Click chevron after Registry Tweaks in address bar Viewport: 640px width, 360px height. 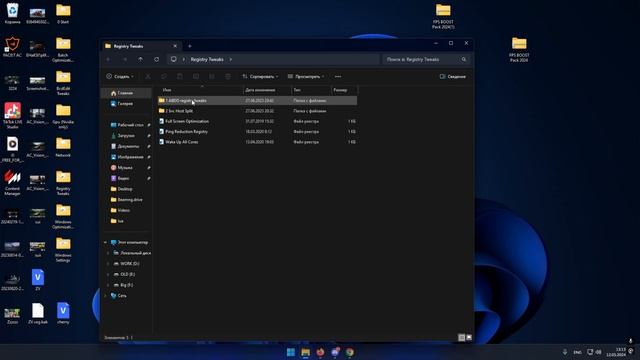231,60
